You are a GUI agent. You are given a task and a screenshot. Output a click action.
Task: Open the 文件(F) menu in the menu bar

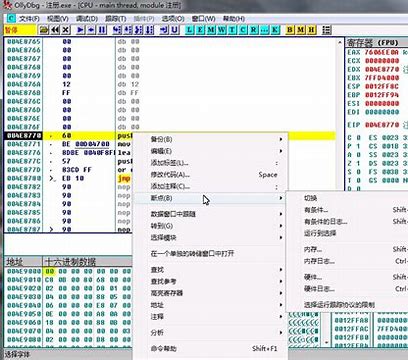point(29,19)
